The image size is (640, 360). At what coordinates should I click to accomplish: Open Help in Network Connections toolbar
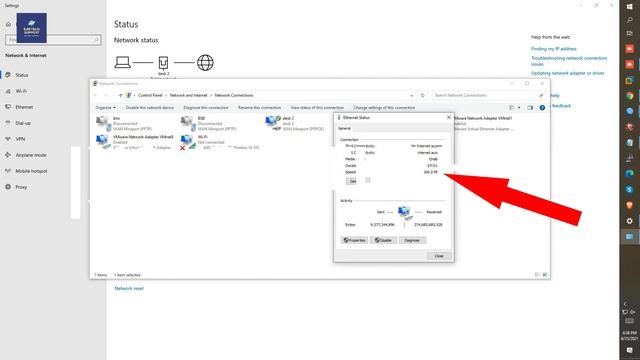(x=542, y=108)
